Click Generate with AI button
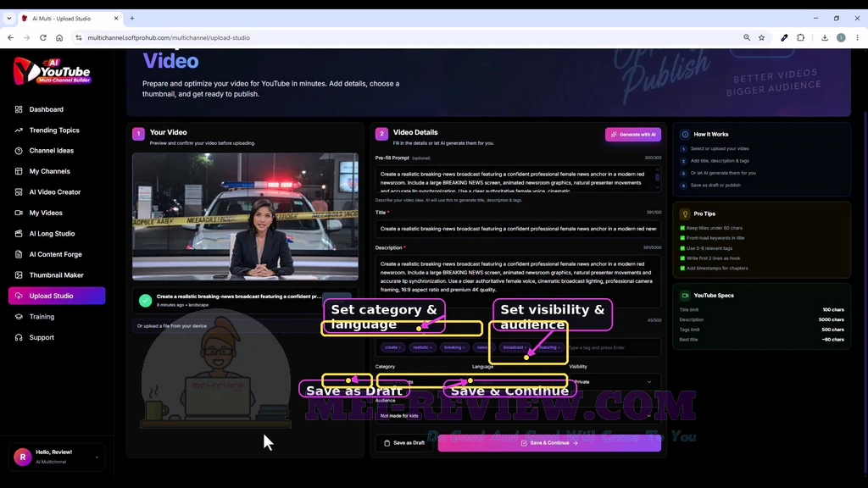The width and height of the screenshot is (868, 488). 632,135
